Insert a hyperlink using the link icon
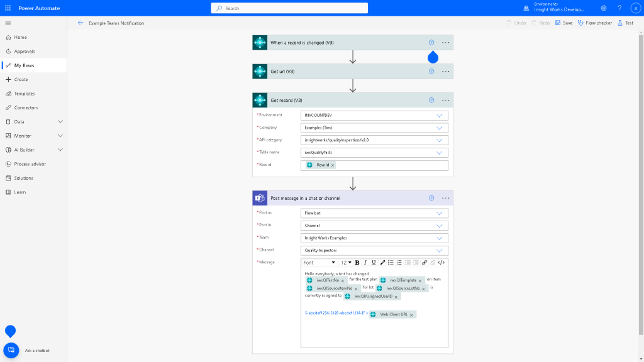Viewport: 644px width, 362px height. point(424,263)
